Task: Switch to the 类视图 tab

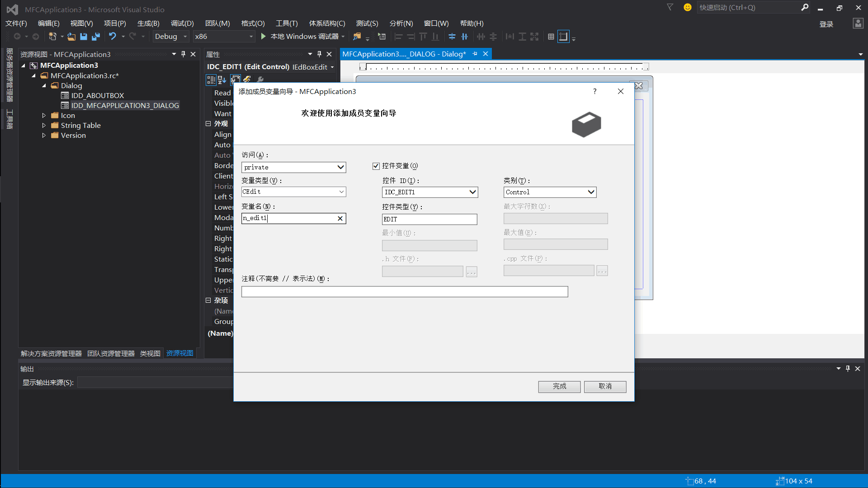Action: 150,353
